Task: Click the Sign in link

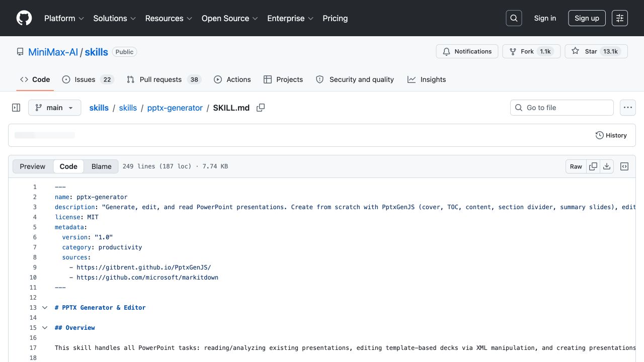Action: click(x=545, y=18)
